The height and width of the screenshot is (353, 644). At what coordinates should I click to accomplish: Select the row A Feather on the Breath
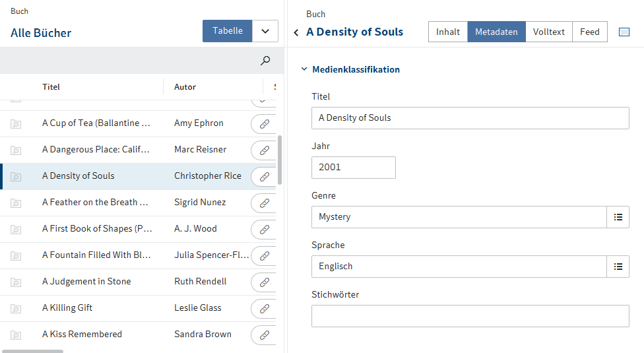[138, 203]
